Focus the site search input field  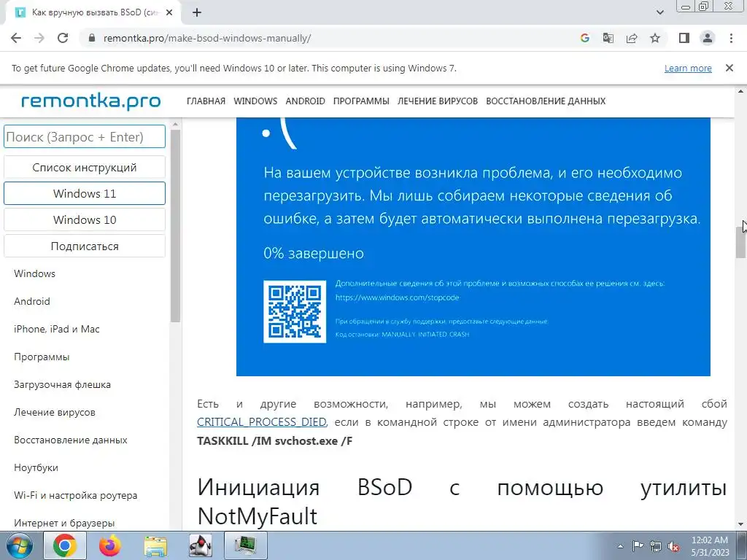coord(85,136)
